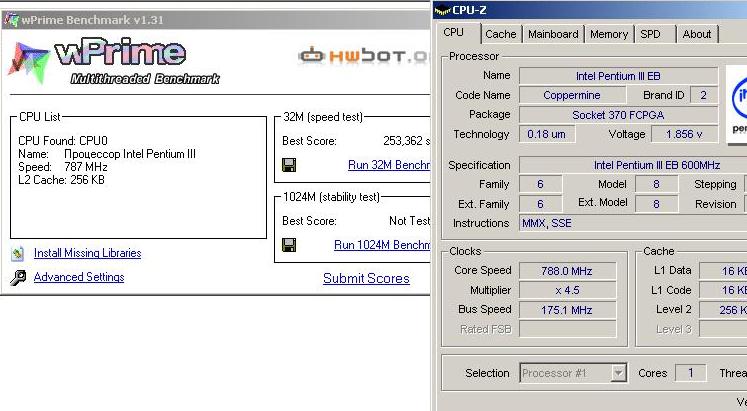Image resolution: width=747 pixels, height=411 pixels.
Task: Click the CPU-Z window title bar
Action: (x=590, y=10)
